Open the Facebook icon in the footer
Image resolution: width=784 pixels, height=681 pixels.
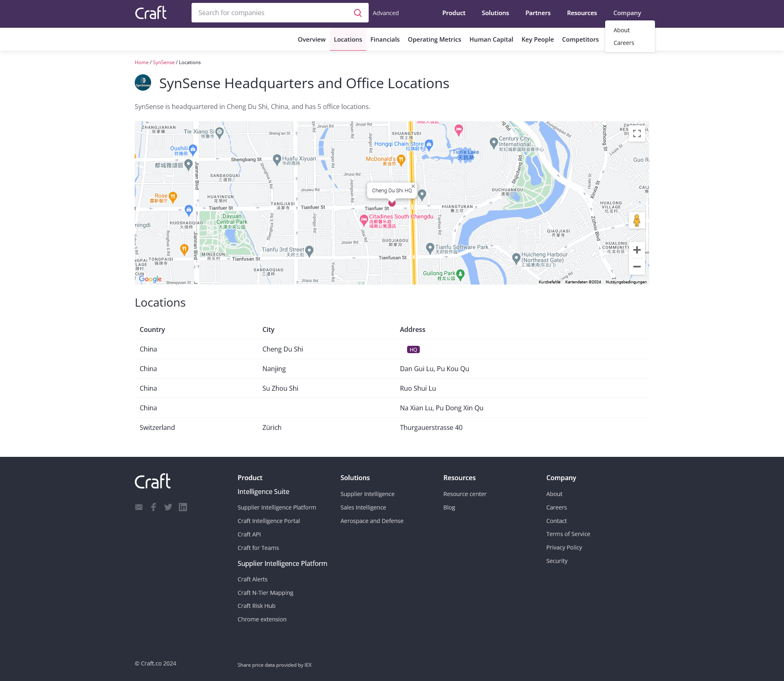(x=154, y=507)
